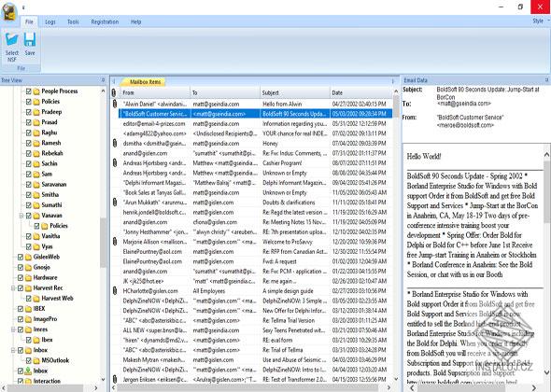
Task: Select the Vyas folder in tree
Action: (x=47, y=246)
